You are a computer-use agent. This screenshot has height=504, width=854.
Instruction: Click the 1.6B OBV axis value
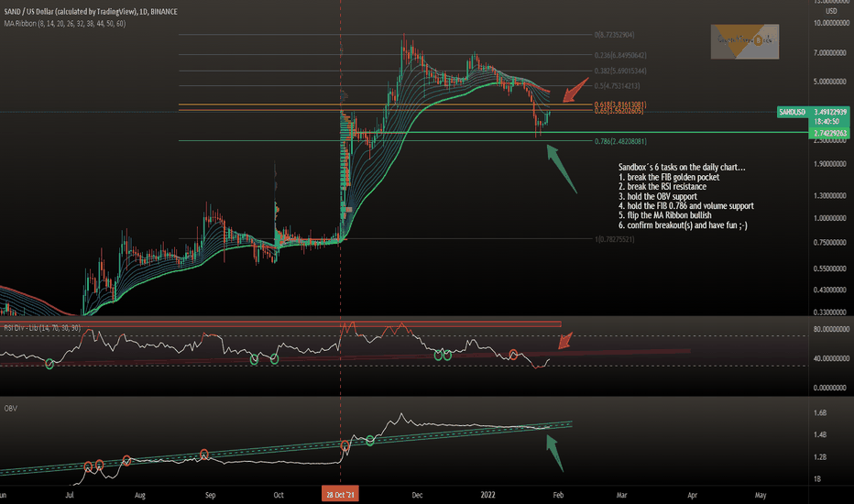click(x=820, y=412)
